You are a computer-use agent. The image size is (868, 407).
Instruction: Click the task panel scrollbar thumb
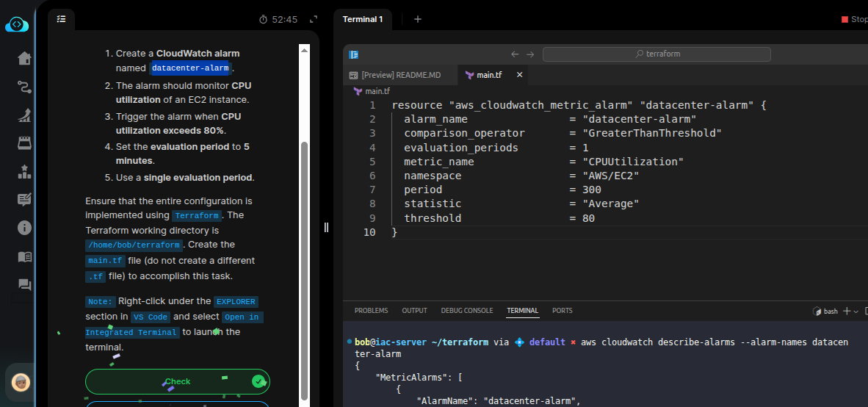tap(304, 270)
